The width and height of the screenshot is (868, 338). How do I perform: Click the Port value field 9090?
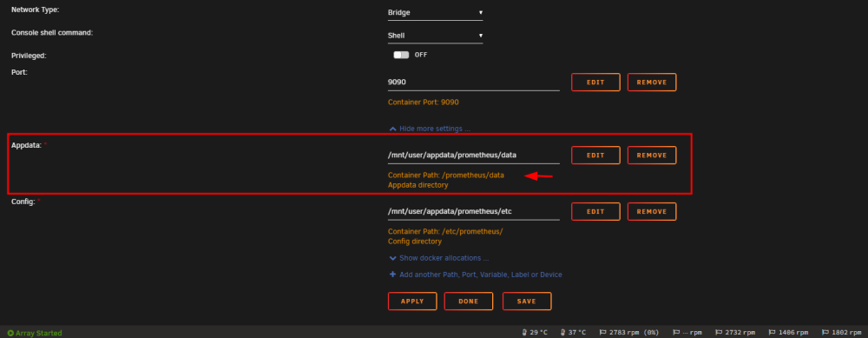(473, 82)
